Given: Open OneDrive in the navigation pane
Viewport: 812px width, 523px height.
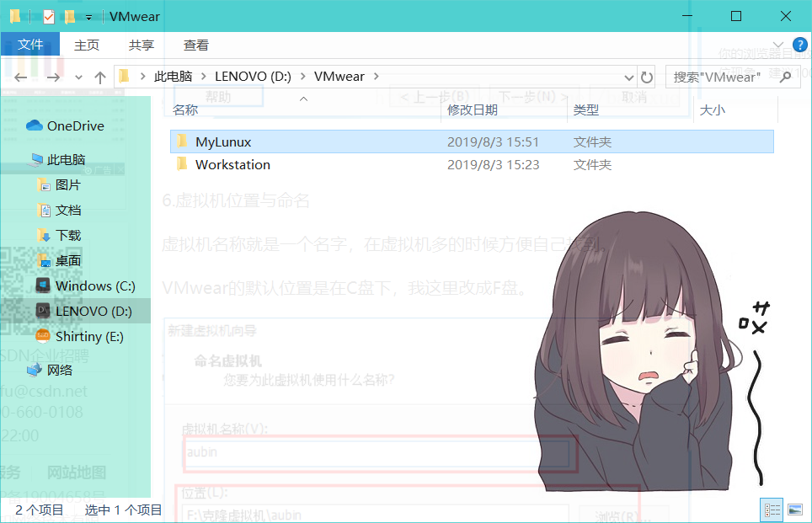Looking at the screenshot, I should pos(76,125).
